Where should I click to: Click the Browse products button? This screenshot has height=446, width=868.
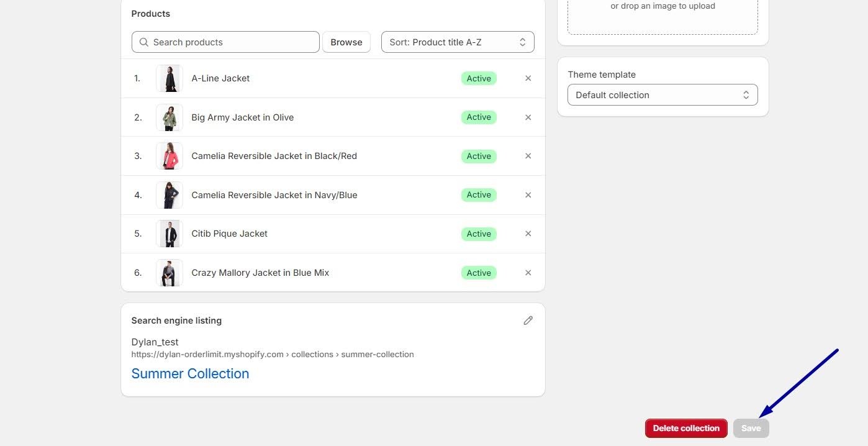(x=346, y=42)
